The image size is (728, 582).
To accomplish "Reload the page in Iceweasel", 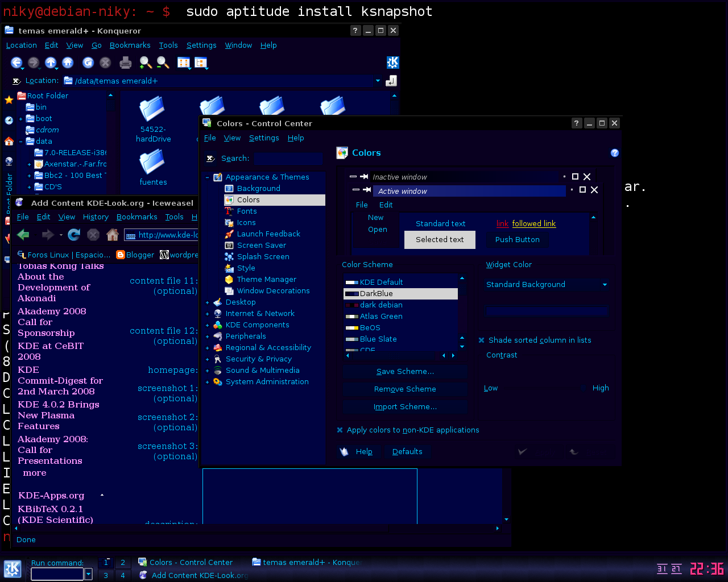I will click(74, 234).
